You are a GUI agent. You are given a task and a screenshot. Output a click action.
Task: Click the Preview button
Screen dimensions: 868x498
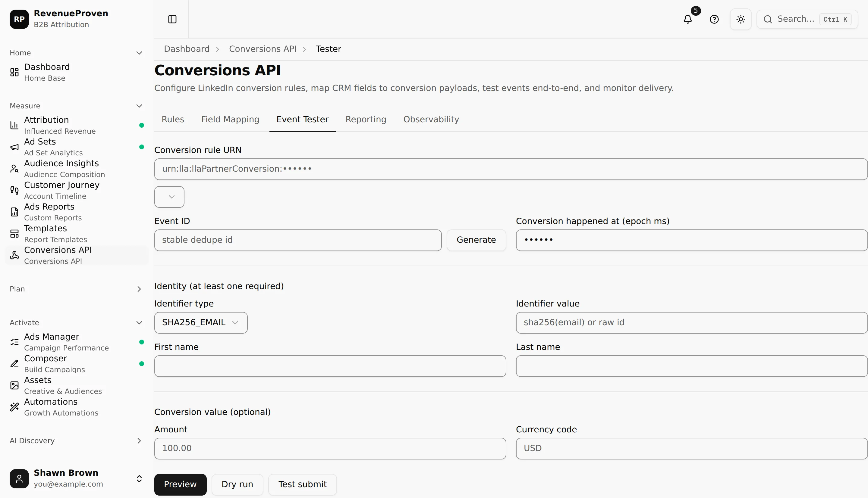click(180, 484)
